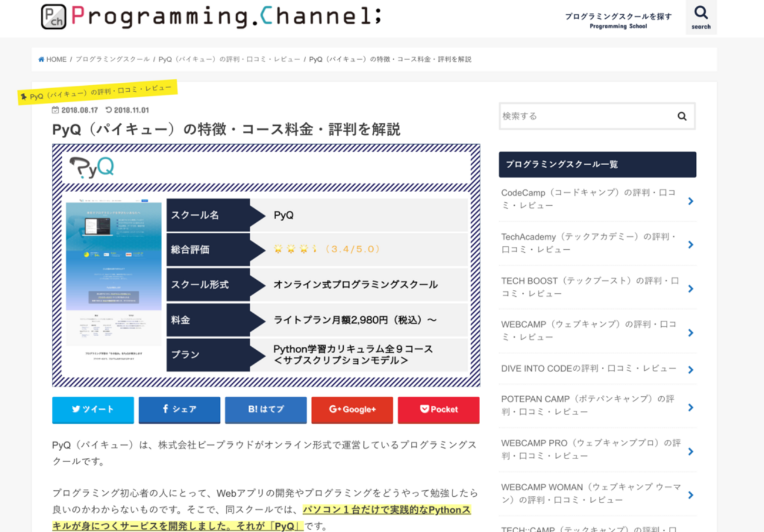The image size is (764, 532).
Task: Open the WEBCAMP WOMAN review link
Action: tap(597, 494)
